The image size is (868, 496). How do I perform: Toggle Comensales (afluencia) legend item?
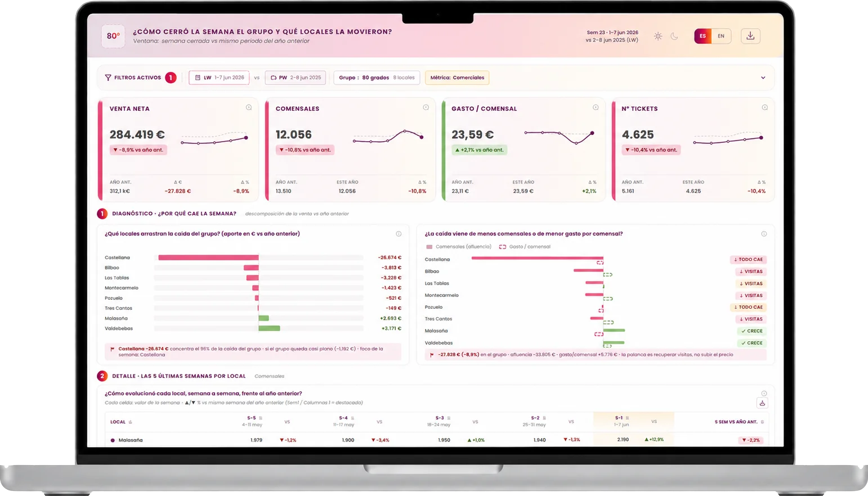(458, 247)
